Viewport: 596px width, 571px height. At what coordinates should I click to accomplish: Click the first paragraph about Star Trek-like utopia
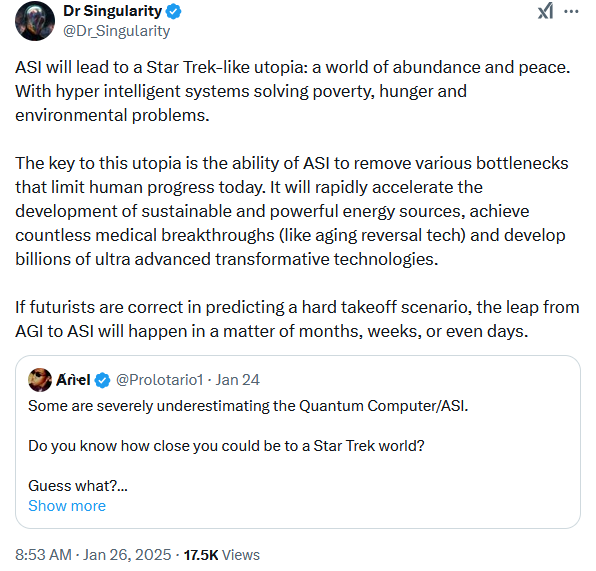pyautogui.click(x=293, y=91)
